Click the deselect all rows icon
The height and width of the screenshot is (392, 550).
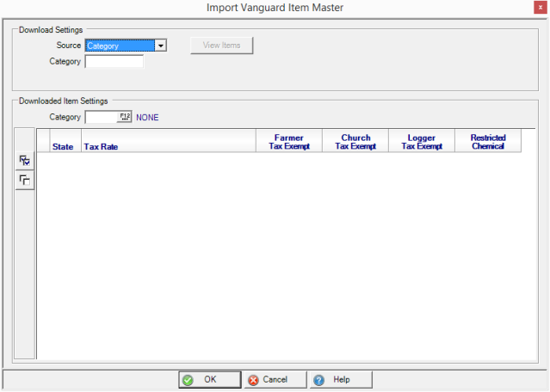[x=24, y=180]
